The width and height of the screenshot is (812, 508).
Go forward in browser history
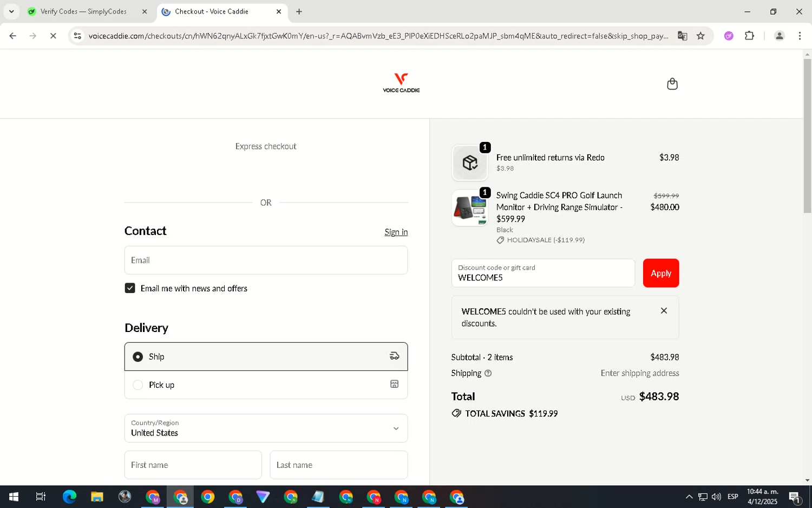tap(33, 36)
